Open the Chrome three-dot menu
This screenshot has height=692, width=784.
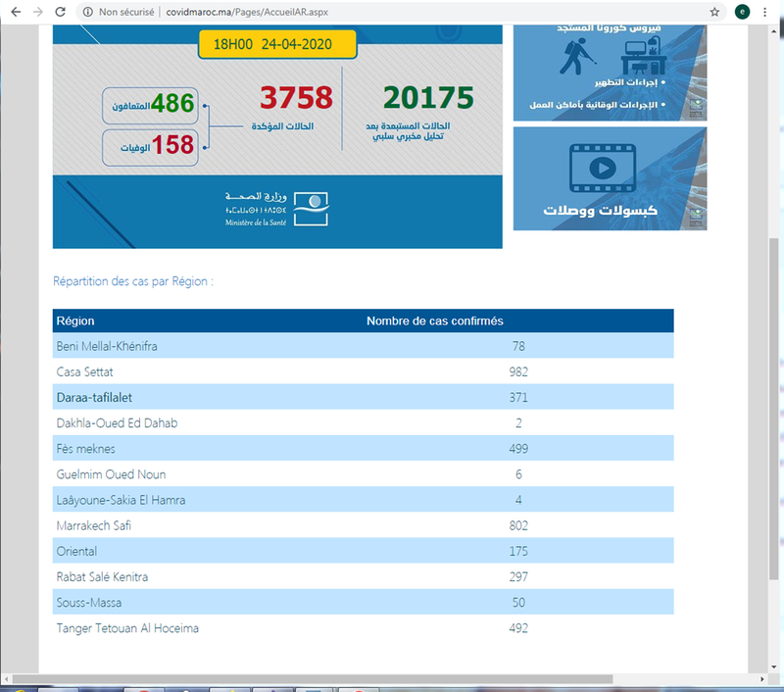pyautogui.click(x=766, y=12)
